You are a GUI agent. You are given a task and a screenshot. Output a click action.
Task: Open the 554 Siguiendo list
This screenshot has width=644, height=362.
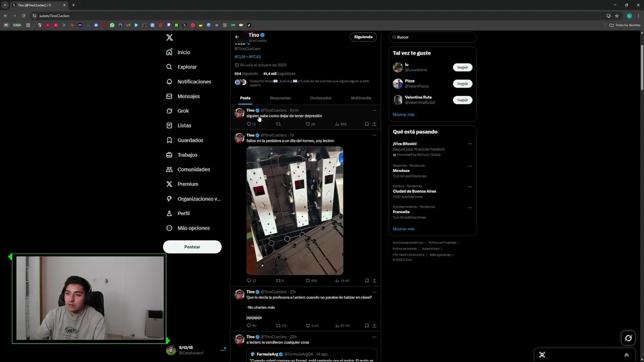click(246, 73)
